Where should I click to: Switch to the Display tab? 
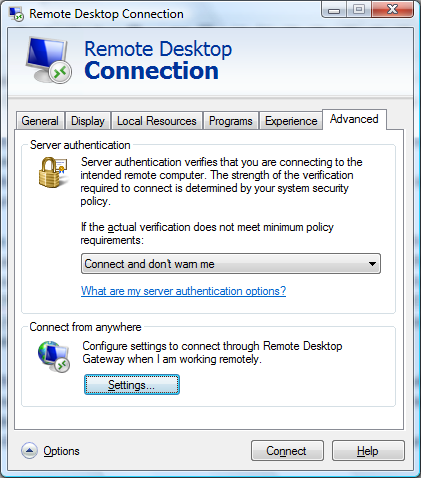88,121
